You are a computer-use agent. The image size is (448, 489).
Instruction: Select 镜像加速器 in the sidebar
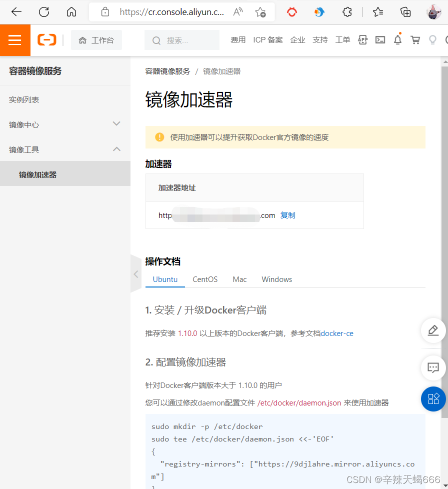point(65,173)
